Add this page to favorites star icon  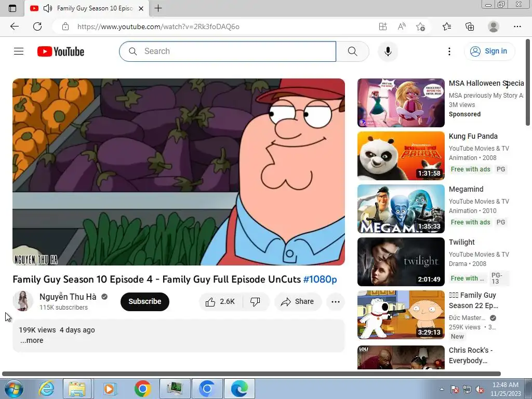click(x=420, y=26)
